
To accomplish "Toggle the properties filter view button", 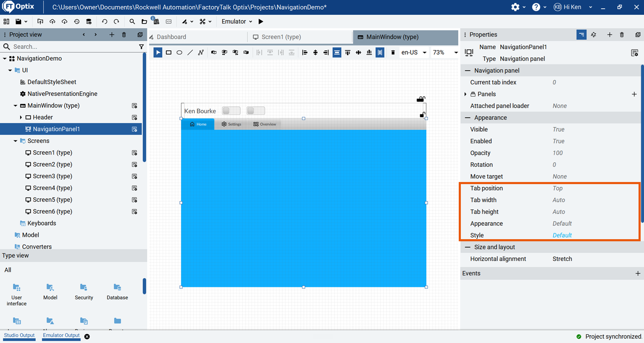I will (x=581, y=35).
